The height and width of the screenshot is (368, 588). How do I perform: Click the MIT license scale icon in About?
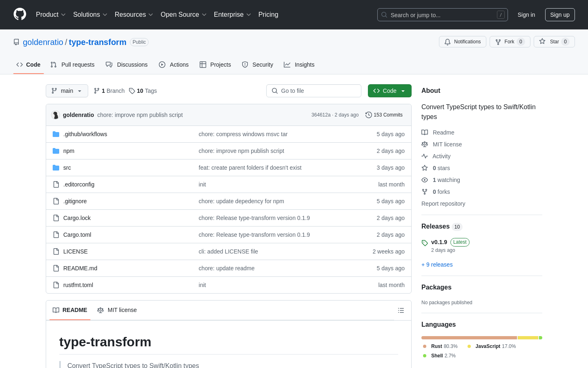425,144
